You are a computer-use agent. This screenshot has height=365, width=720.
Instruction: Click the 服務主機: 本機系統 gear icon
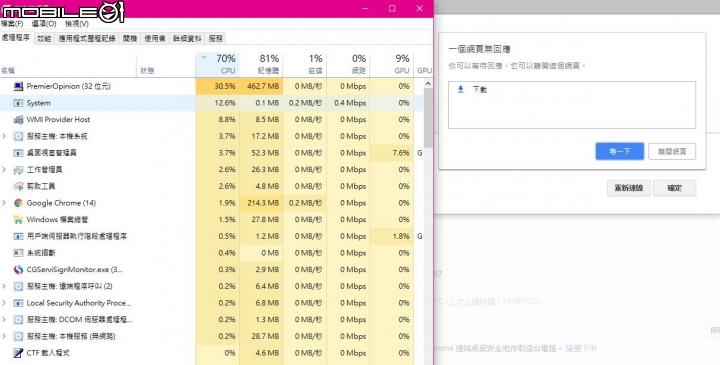pyautogui.click(x=18, y=136)
